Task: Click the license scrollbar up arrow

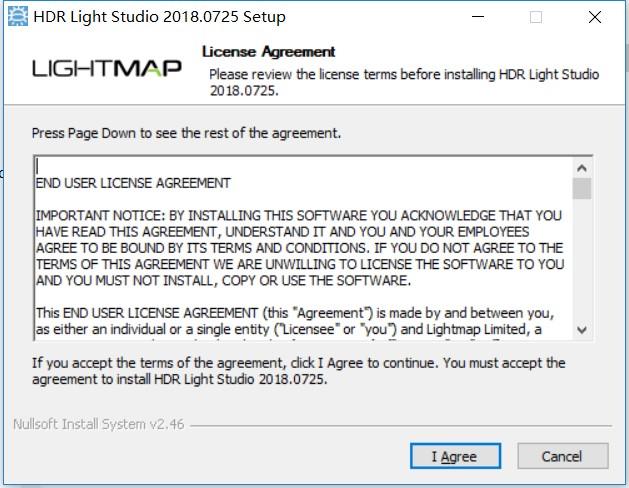Action: pyautogui.click(x=582, y=167)
